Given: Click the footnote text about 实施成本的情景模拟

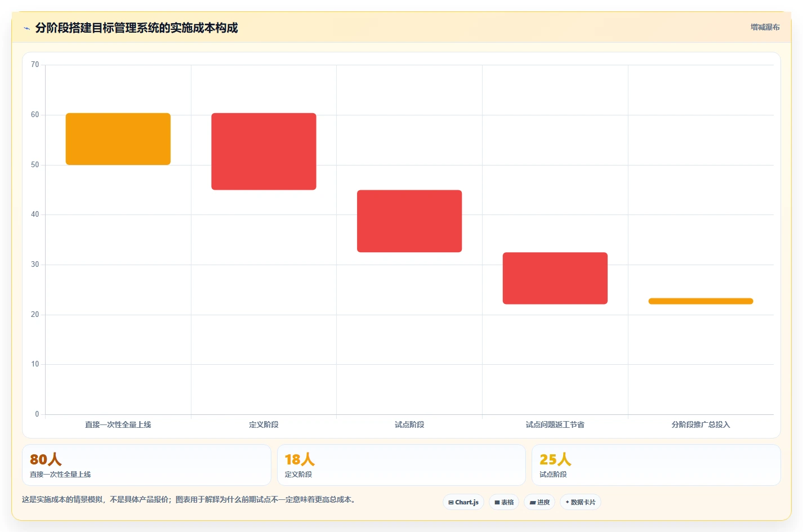Looking at the screenshot, I should [x=189, y=499].
